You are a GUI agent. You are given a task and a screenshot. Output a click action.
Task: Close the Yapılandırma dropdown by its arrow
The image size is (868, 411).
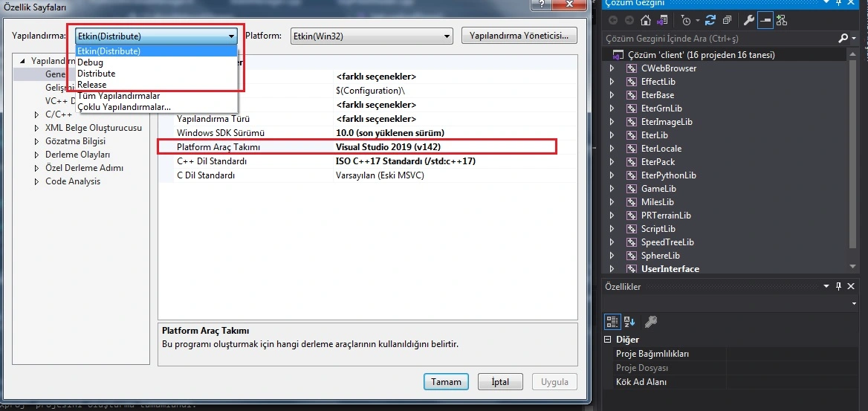tap(231, 36)
